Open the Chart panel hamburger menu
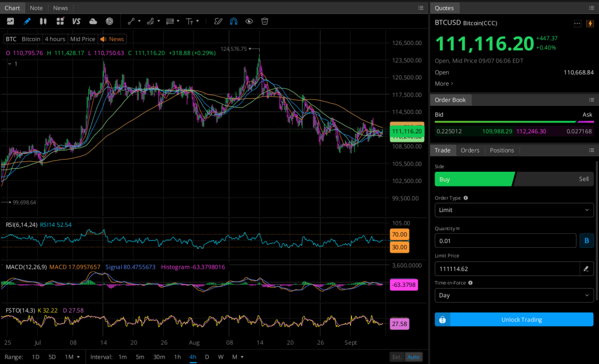 [421, 8]
